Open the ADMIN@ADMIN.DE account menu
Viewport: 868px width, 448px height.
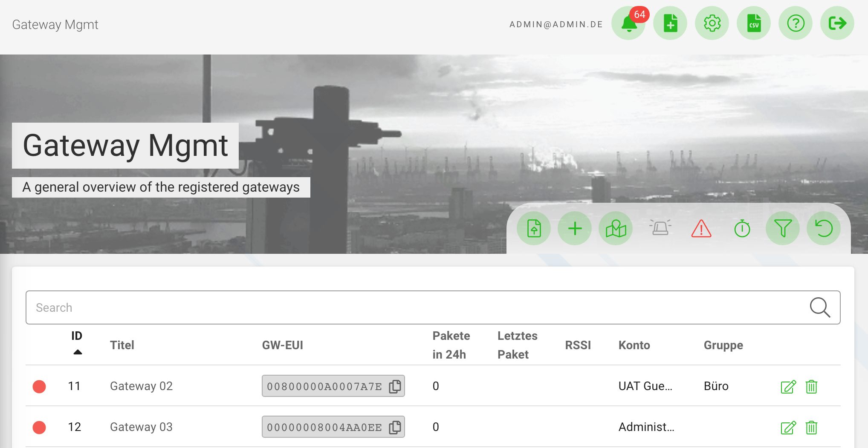pyautogui.click(x=555, y=24)
